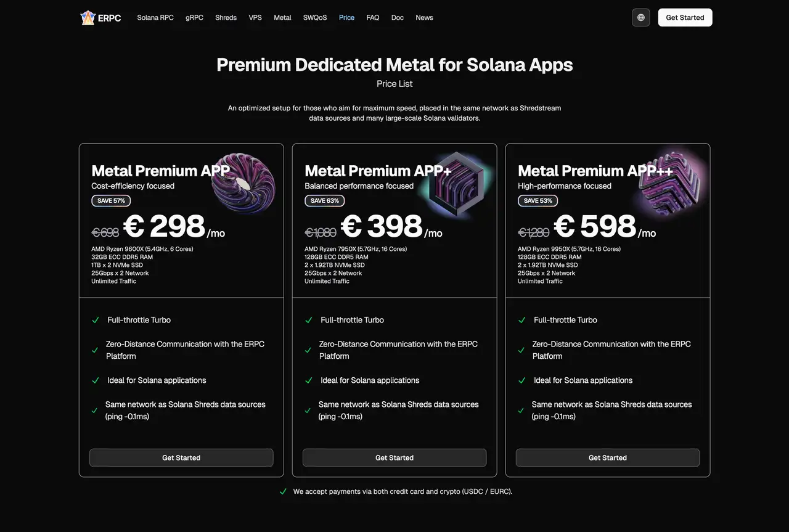Click Get Started under Metal Premium APP+

394,457
